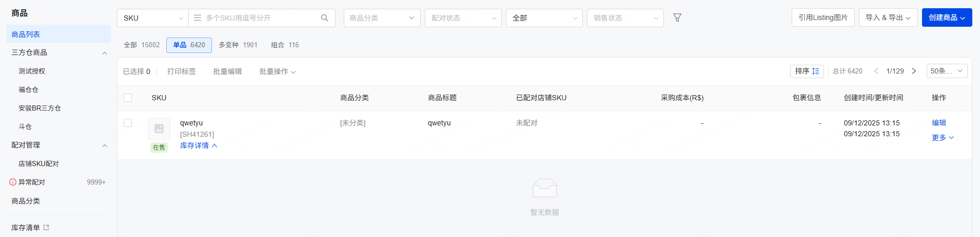Screen dimensions: 980x237
Task: Click the 异常配对 warning icon
Action: [13, 182]
